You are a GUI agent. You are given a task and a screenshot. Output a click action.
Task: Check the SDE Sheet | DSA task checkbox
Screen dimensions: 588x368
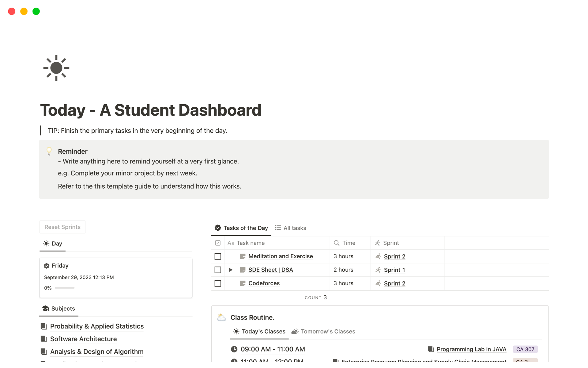[218, 270]
